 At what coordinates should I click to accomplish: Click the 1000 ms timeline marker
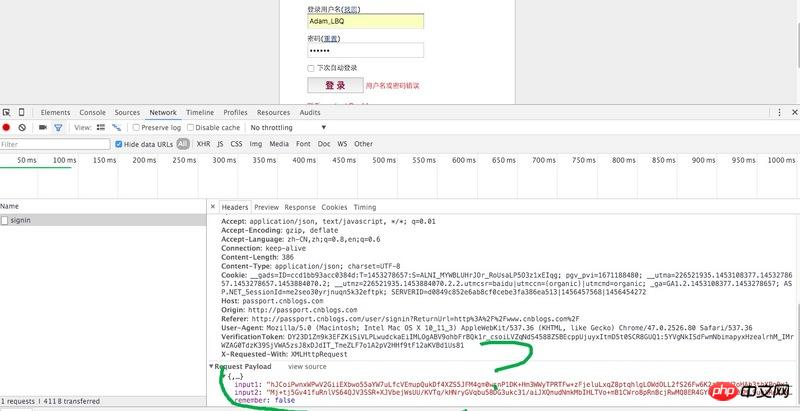point(781,160)
